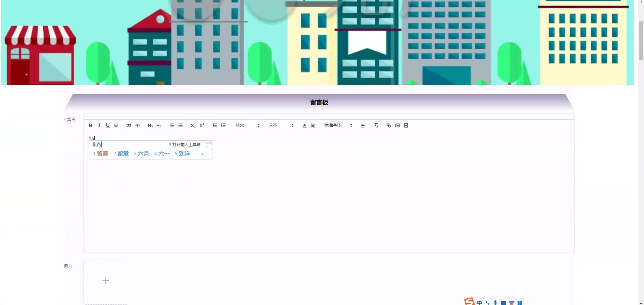Screen dimensions: 644x305
Task: Select IME candidate 5 刘洋
Action: [x=182, y=154]
